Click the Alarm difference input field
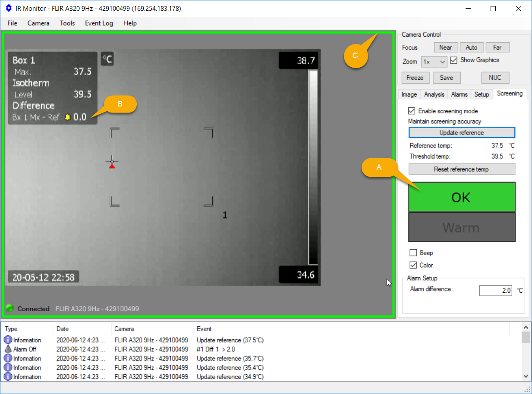 [x=495, y=290]
